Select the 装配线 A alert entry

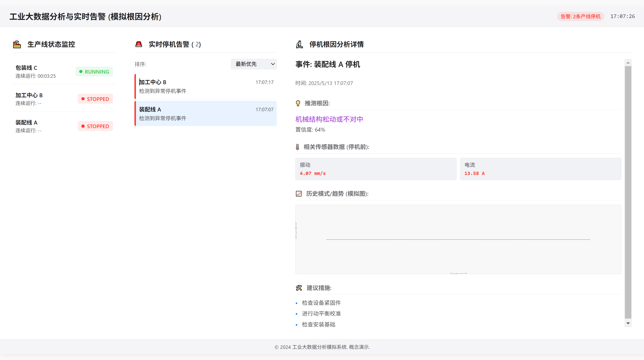pos(206,114)
